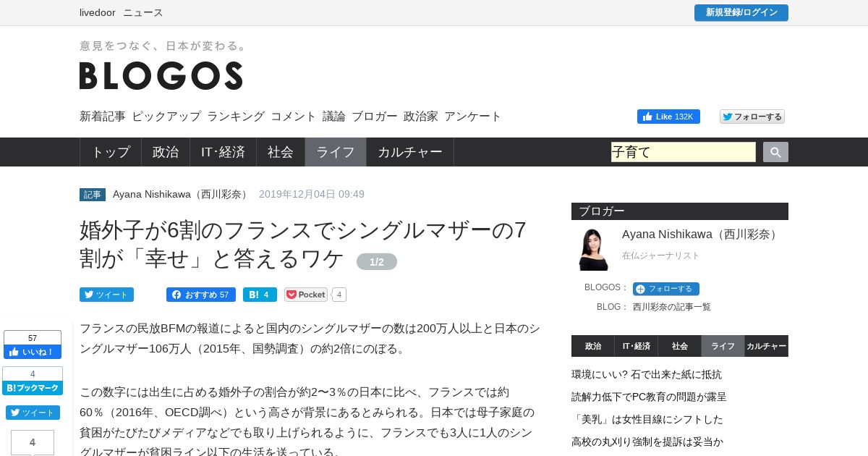Click the ブロガー sidebar header
This screenshot has height=456, width=868.
(680, 211)
